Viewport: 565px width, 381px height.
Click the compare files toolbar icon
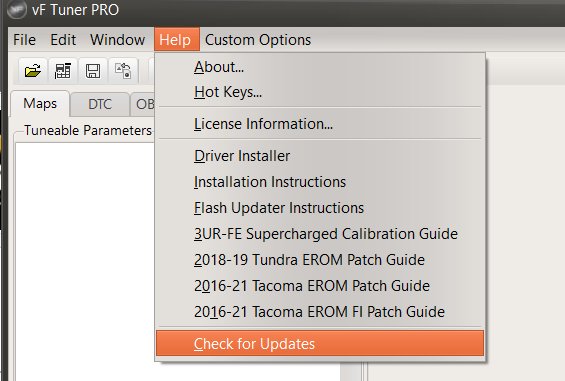[x=123, y=71]
